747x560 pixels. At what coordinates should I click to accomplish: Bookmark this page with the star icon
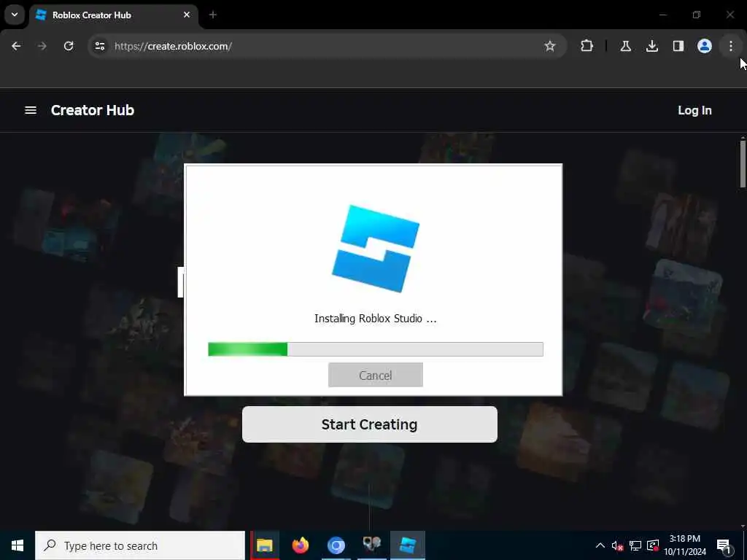(550, 46)
